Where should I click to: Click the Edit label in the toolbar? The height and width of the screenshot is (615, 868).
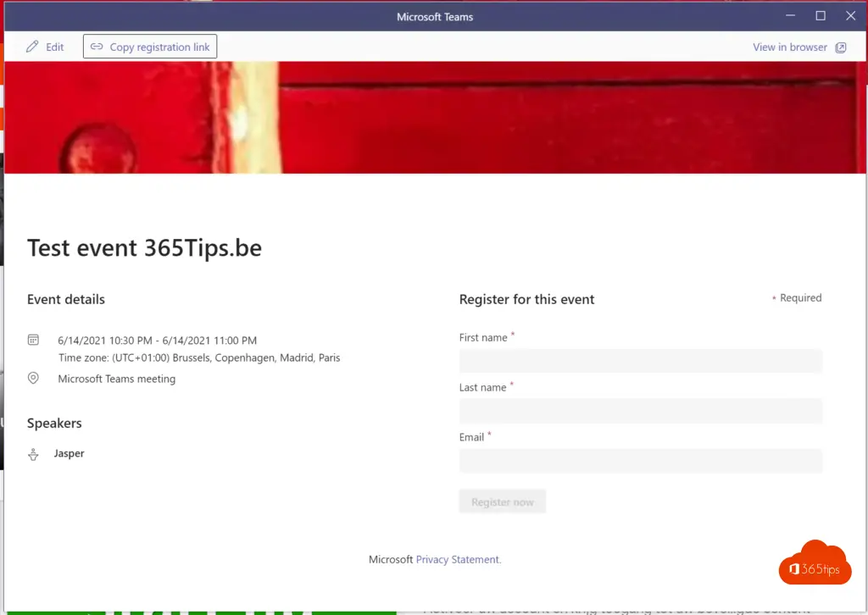(x=55, y=47)
